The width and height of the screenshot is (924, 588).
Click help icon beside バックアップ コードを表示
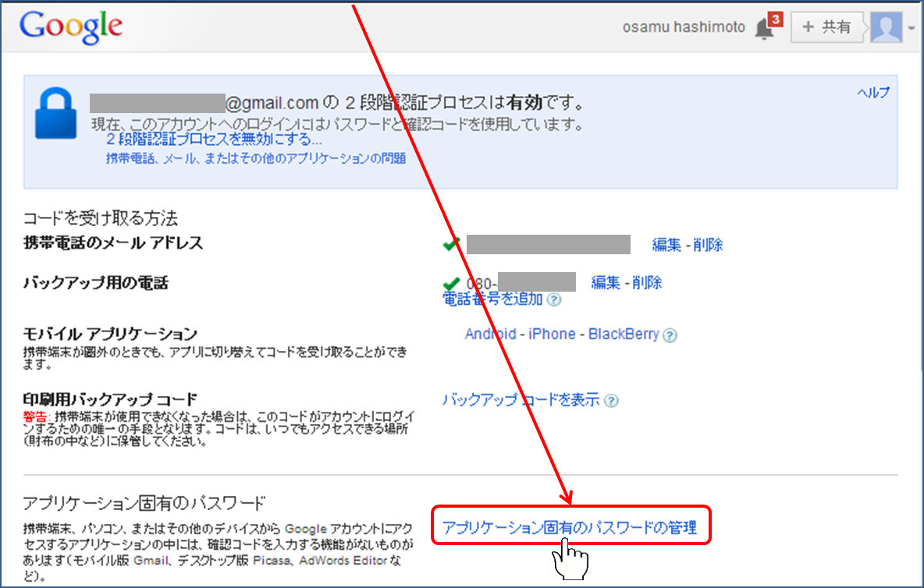click(612, 401)
